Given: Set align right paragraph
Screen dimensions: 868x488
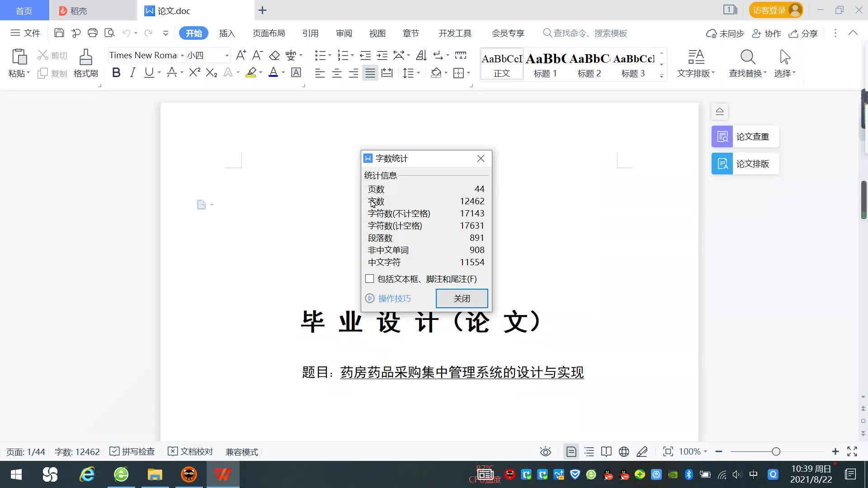Looking at the screenshot, I should pyautogui.click(x=354, y=73).
